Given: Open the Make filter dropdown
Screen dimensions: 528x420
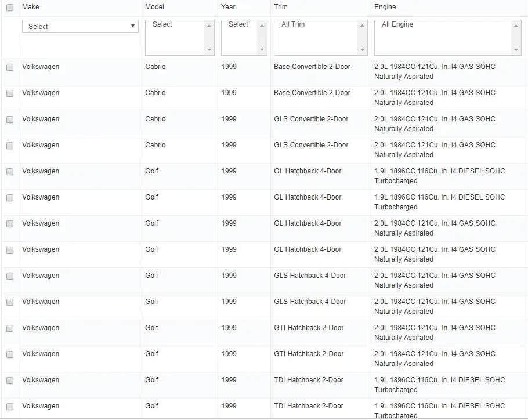Looking at the screenshot, I should point(80,26).
